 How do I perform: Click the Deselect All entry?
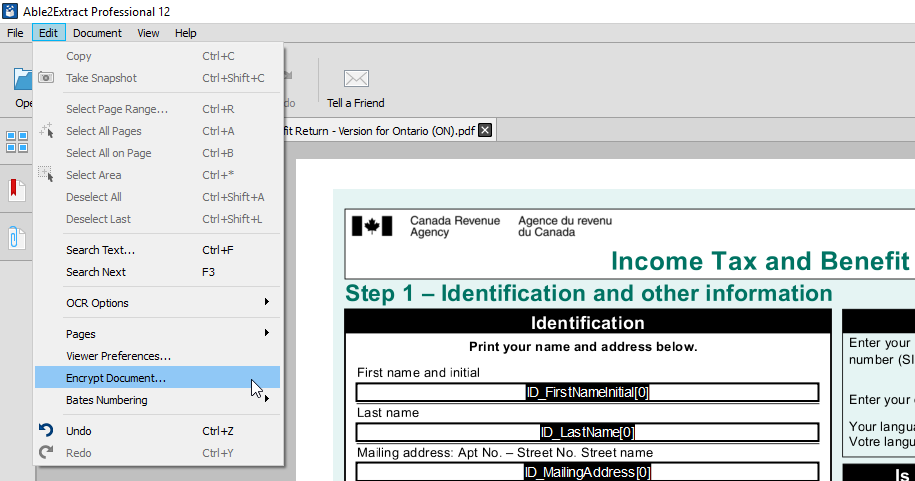158,197
